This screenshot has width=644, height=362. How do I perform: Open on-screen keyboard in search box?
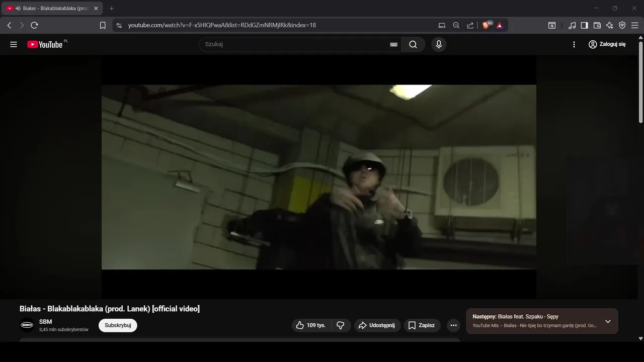(x=394, y=44)
